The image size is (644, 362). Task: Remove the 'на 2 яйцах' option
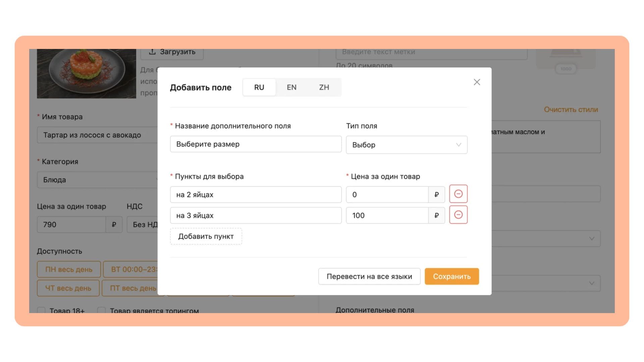pos(458,194)
